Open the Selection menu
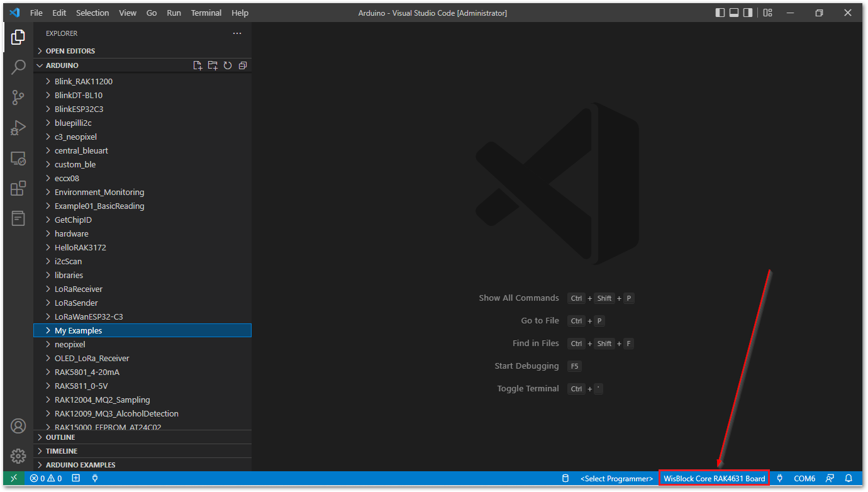The width and height of the screenshot is (868, 492). click(x=92, y=13)
